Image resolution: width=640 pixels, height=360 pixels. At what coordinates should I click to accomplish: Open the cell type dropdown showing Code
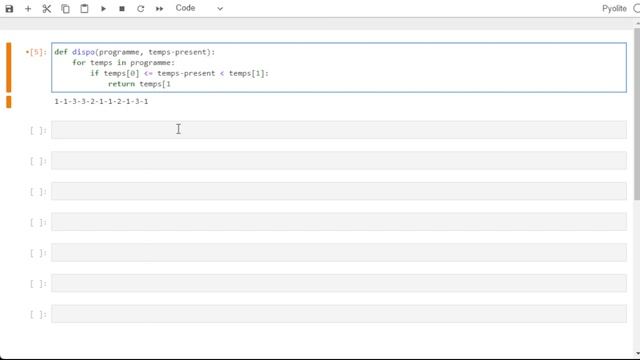point(199,8)
